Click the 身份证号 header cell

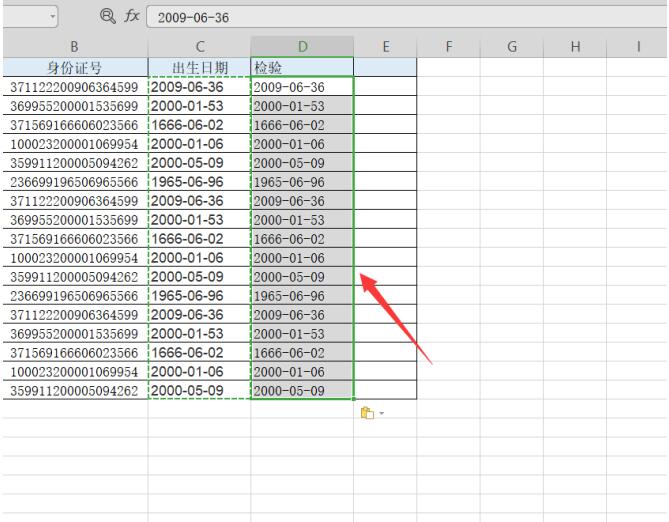[x=75, y=67]
